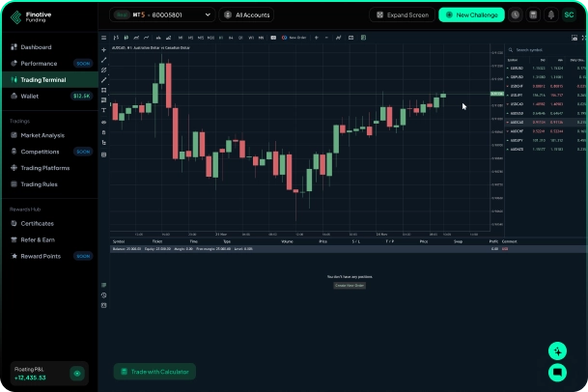Select the shapes drawing tool

click(104, 90)
